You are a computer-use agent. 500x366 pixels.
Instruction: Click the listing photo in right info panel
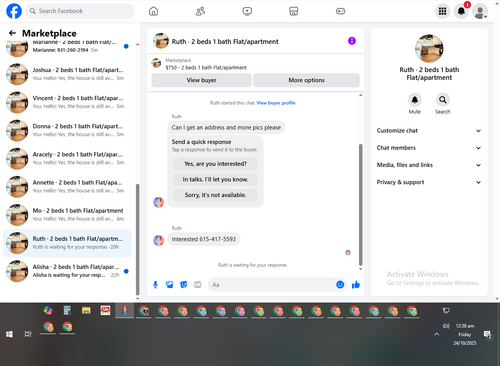(x=429, y=49)
